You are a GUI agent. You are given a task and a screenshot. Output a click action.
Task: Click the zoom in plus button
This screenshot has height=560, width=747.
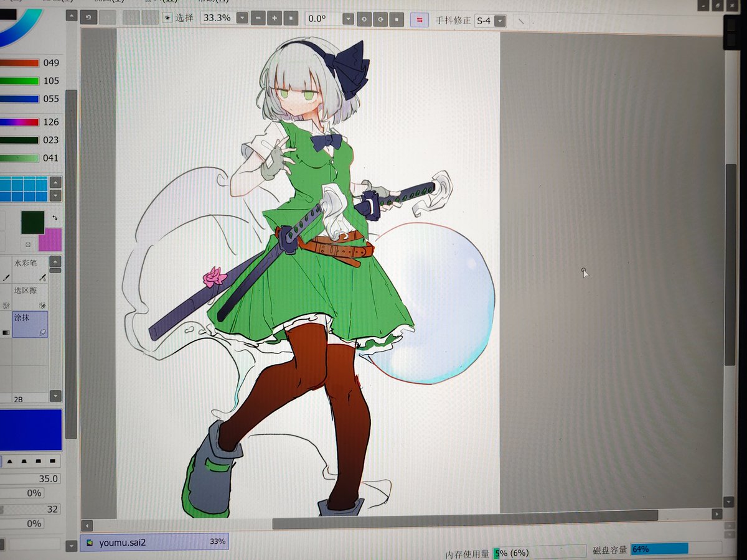pyautogui.click(x=275, y=19)
